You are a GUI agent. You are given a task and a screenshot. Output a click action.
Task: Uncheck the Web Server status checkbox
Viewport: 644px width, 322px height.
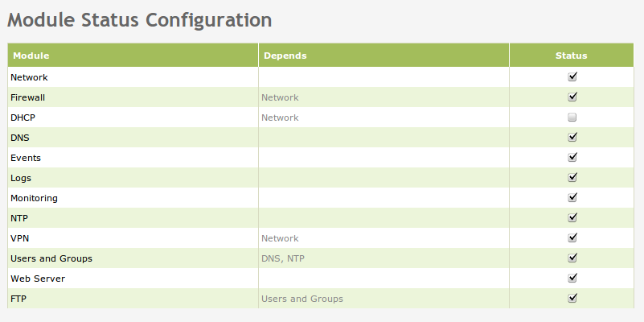click(x=572, y=279)
